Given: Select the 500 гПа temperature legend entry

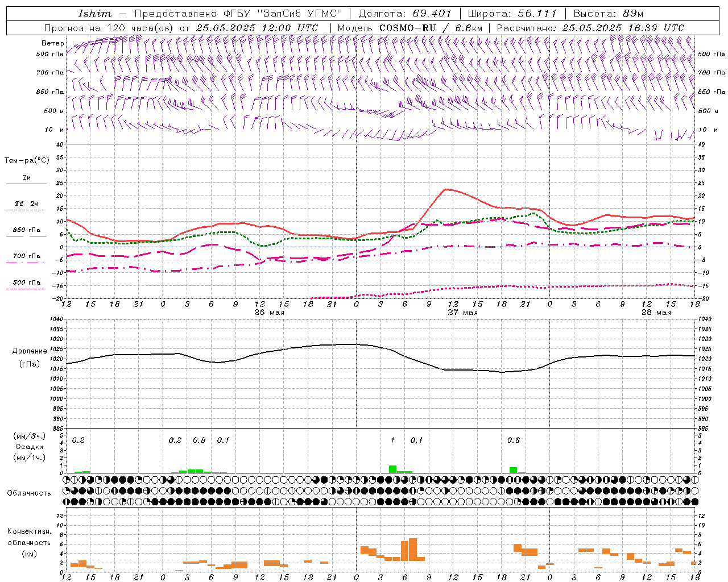Looking at the screenshot, I should [x=26, y=282].
